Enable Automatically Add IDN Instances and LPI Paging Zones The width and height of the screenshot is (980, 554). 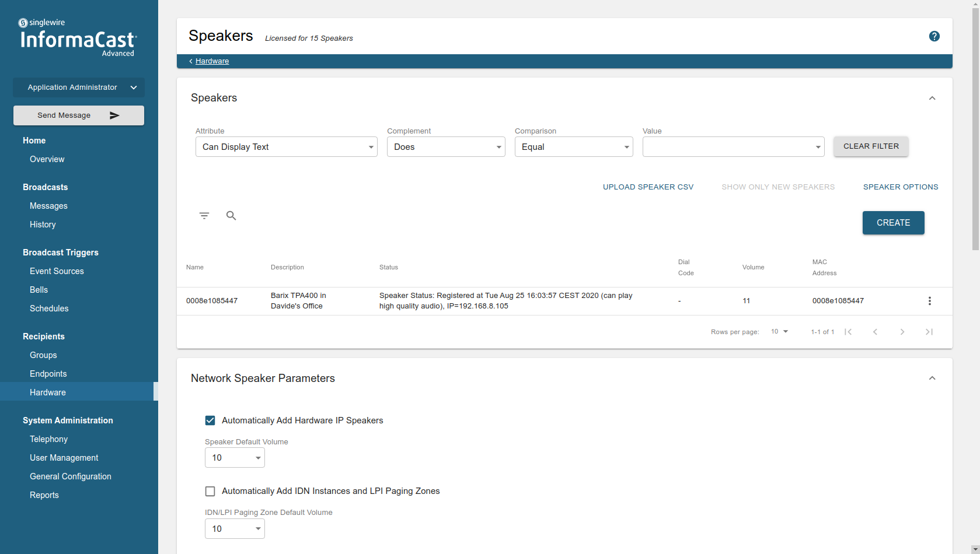point(210,491)
